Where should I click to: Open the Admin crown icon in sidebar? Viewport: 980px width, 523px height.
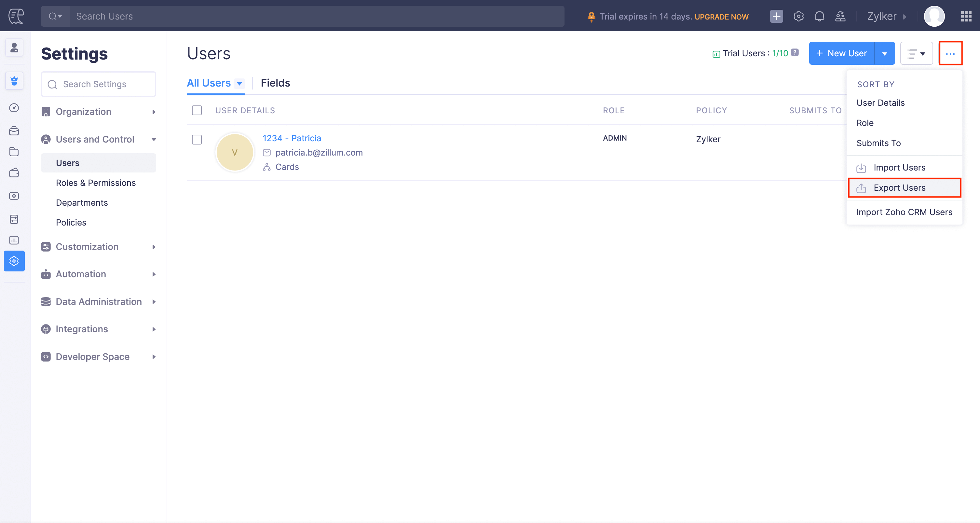click(x=14, y=80)
